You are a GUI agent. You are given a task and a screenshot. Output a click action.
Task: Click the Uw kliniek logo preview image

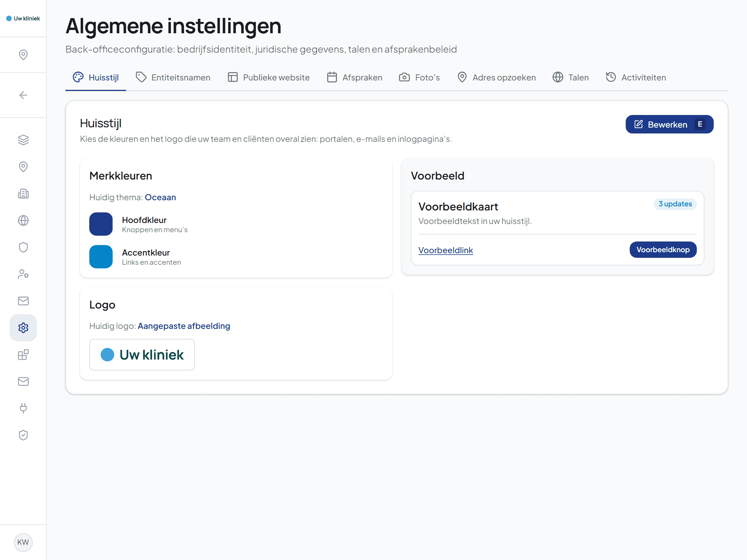[142, 355]
